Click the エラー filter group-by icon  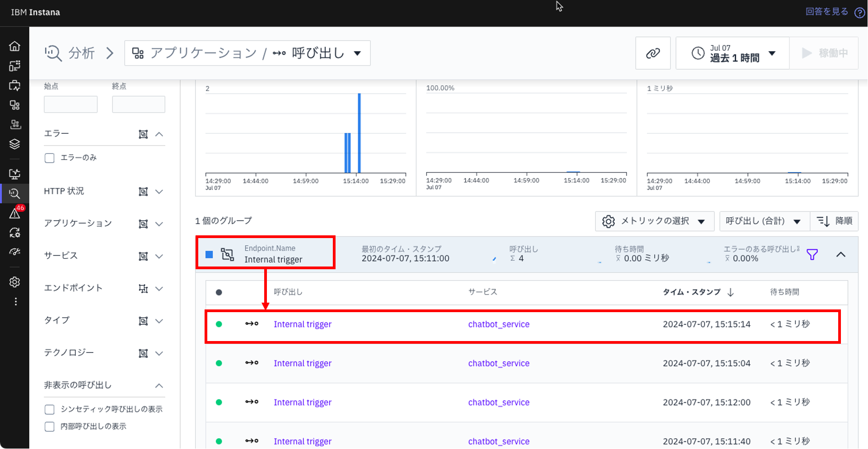[x=143, y=134]
